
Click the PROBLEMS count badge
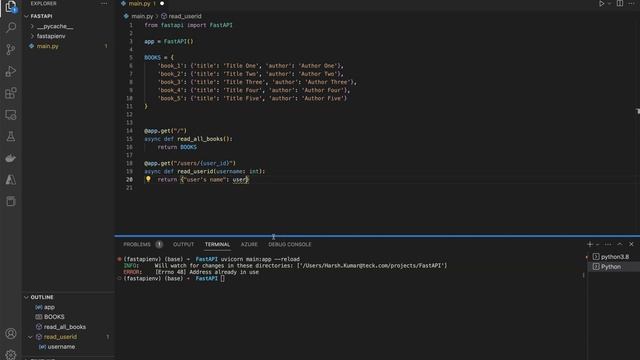pos(159,244)
